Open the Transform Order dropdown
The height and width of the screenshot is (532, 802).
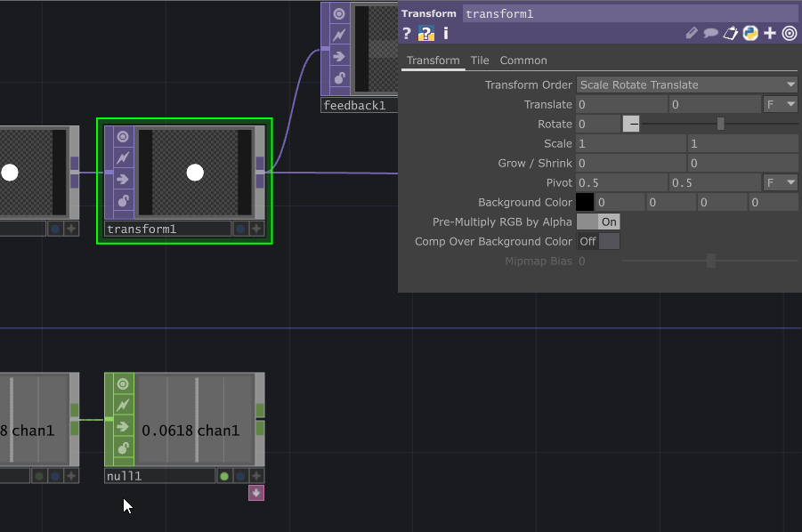pyautogui.click(x=685, y=85)
